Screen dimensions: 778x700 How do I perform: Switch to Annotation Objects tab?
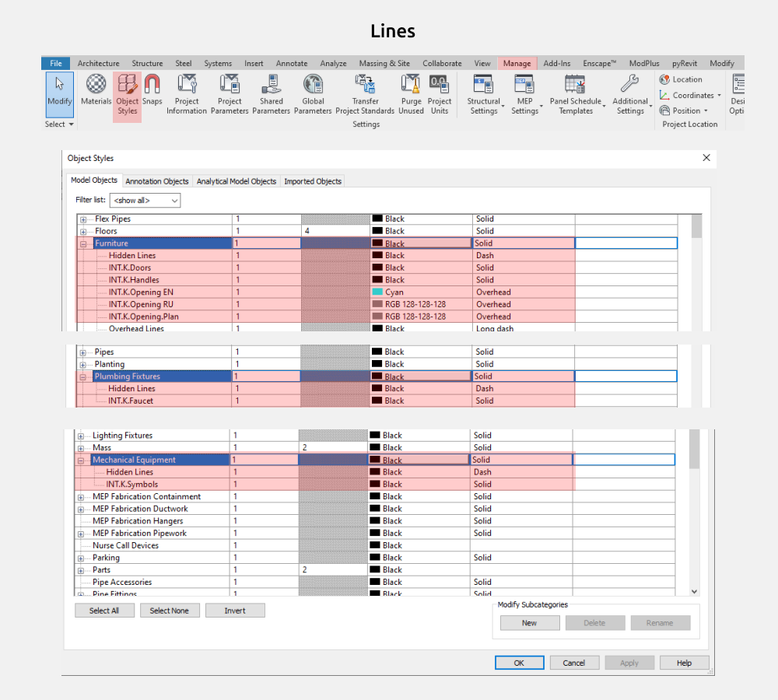(157, 181)
